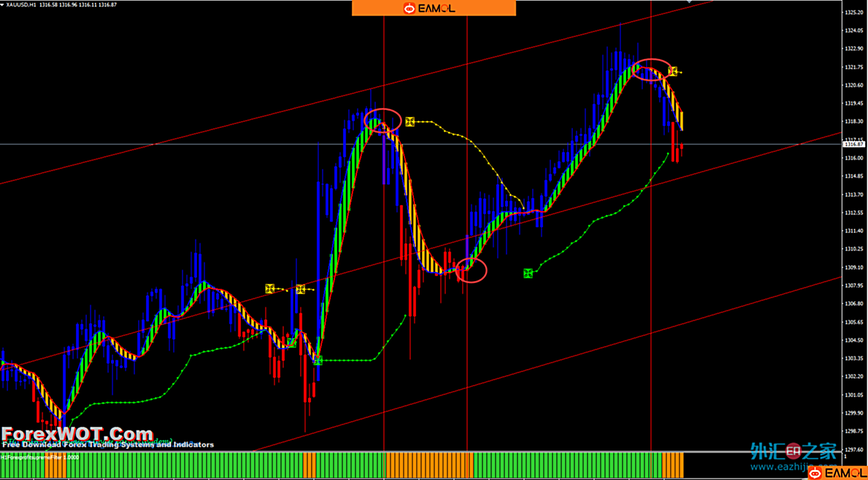
Task: Click the green buy marker near 1309 level
Action: tap(528, 273)
